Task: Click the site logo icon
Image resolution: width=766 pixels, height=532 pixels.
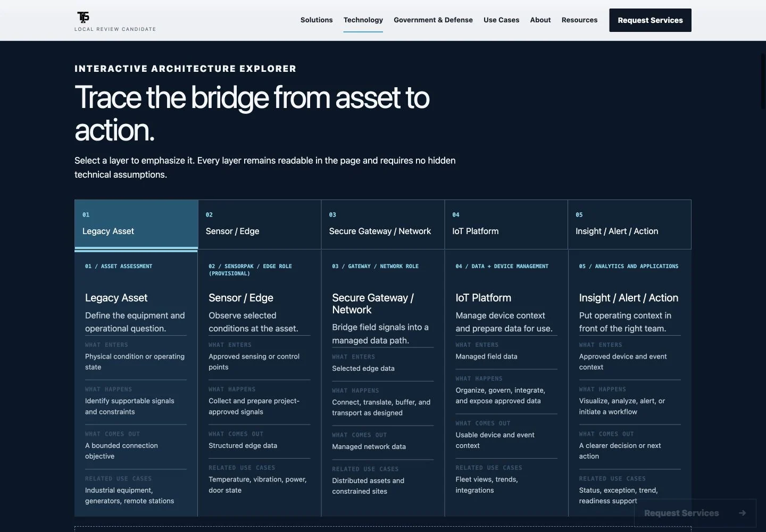Action: pos(84,18)
